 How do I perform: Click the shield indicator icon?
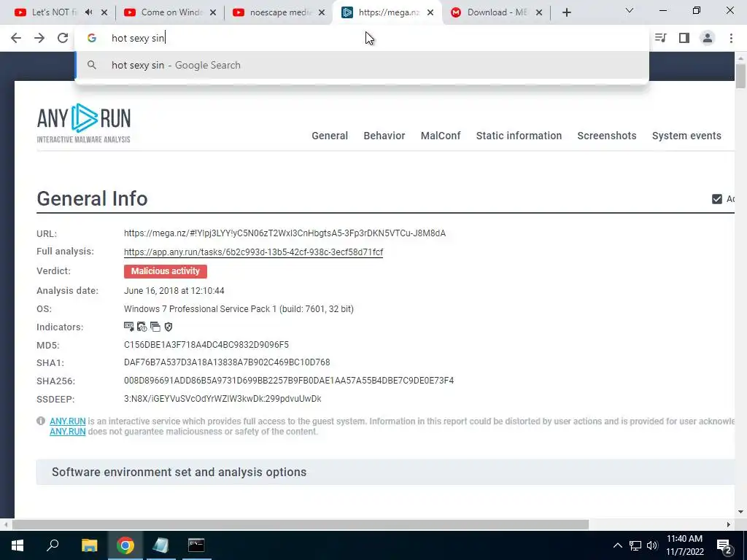click(169, 327)
